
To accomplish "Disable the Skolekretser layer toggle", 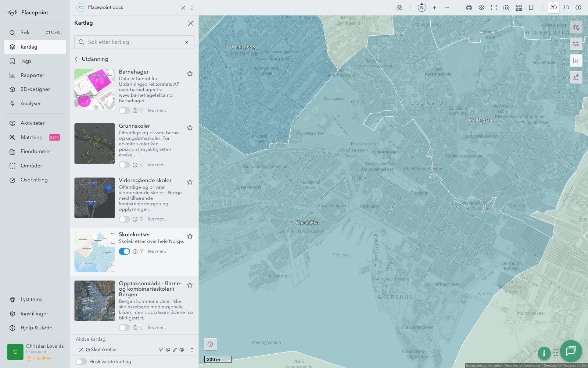I will click(x=124, y=251).
